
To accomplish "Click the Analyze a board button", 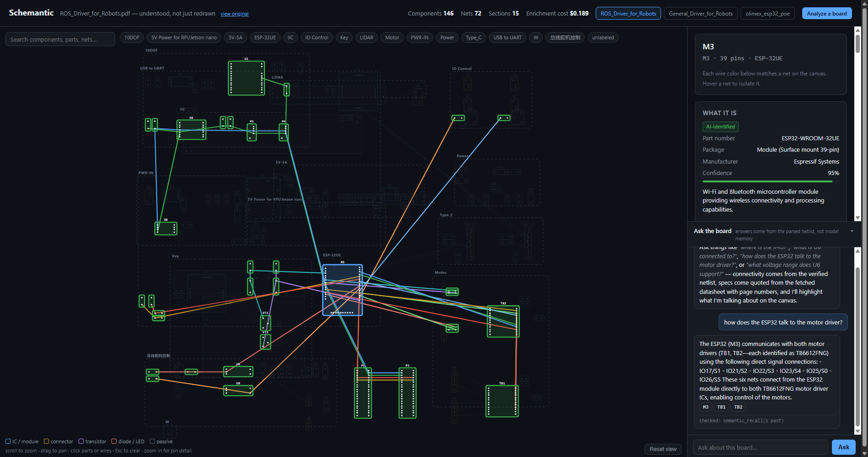I will click(826, 13).
